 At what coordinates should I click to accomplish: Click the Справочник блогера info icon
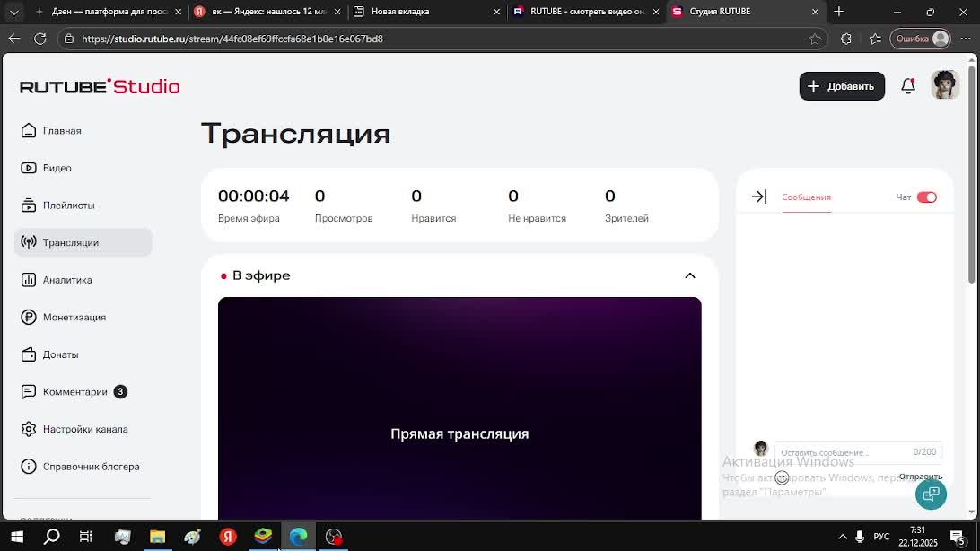[x=29, y=467]
